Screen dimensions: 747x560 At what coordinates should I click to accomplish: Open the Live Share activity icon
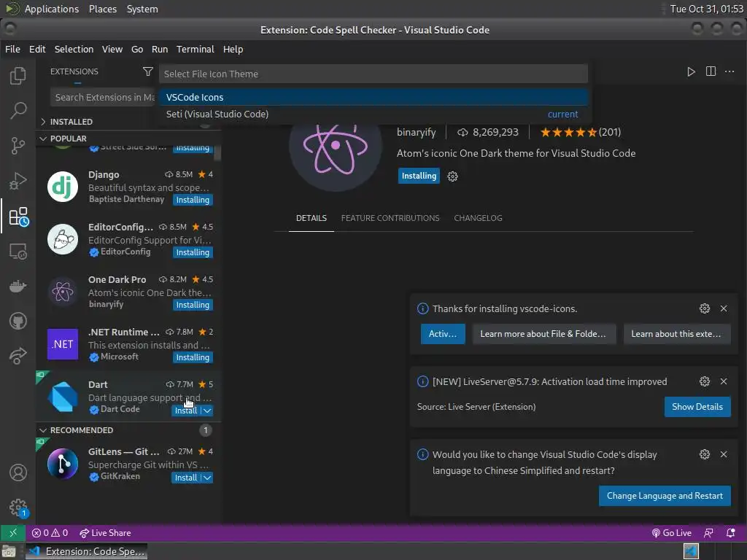point(18,356)
